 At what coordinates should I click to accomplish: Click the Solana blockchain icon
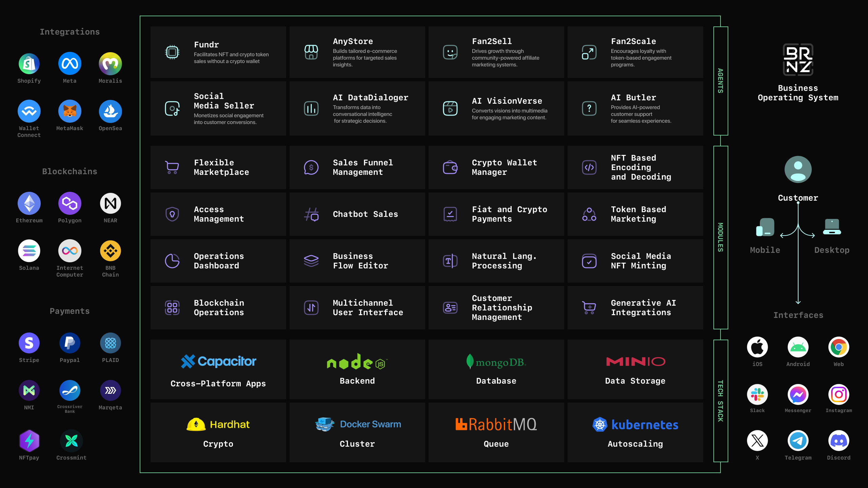(x=29, y=251)
